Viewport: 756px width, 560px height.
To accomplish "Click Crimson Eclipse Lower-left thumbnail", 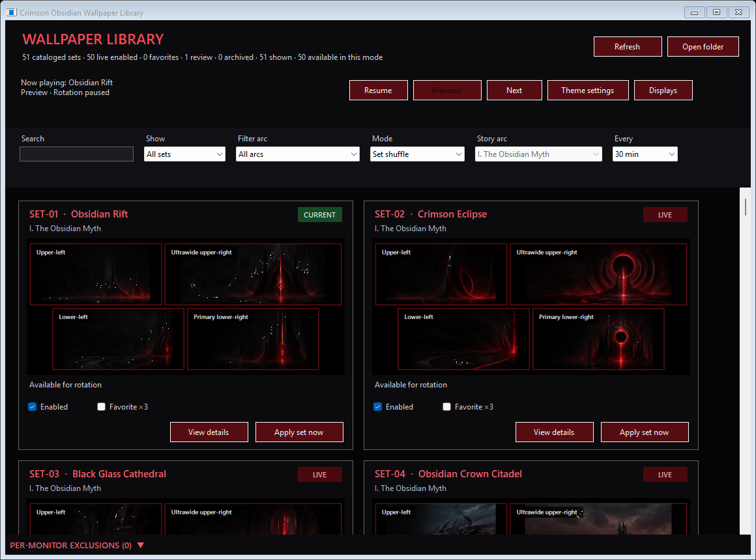I will (464, 339).
